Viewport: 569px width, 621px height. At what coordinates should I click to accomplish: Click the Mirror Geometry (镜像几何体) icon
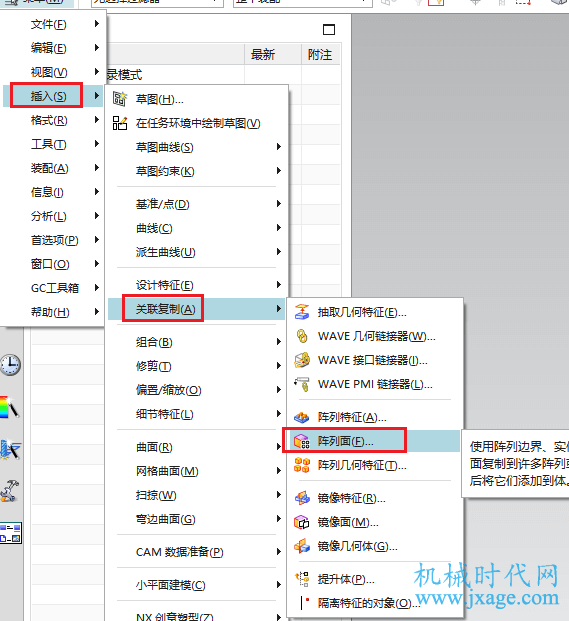(x=302, y=546)
